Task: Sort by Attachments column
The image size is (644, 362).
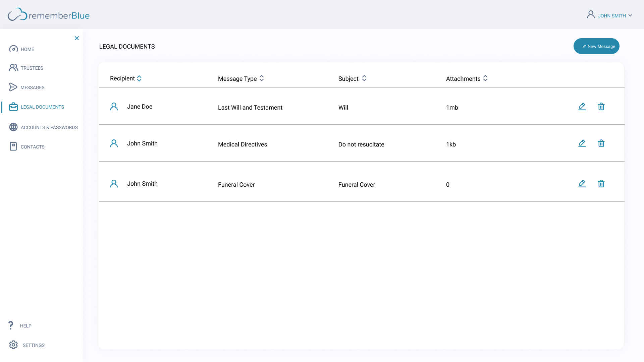Action: (x=485, y=78)
